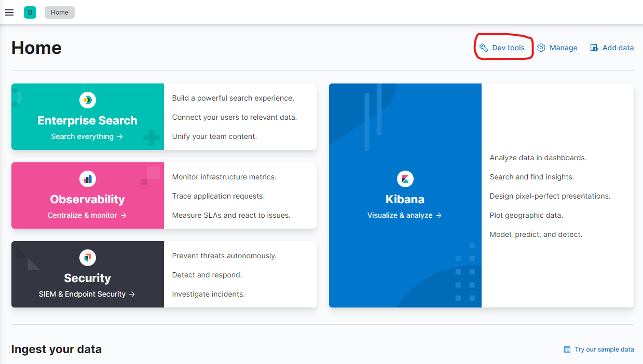Open the hamburger navigation menu

pyautogui.click(x=9, y=12)
